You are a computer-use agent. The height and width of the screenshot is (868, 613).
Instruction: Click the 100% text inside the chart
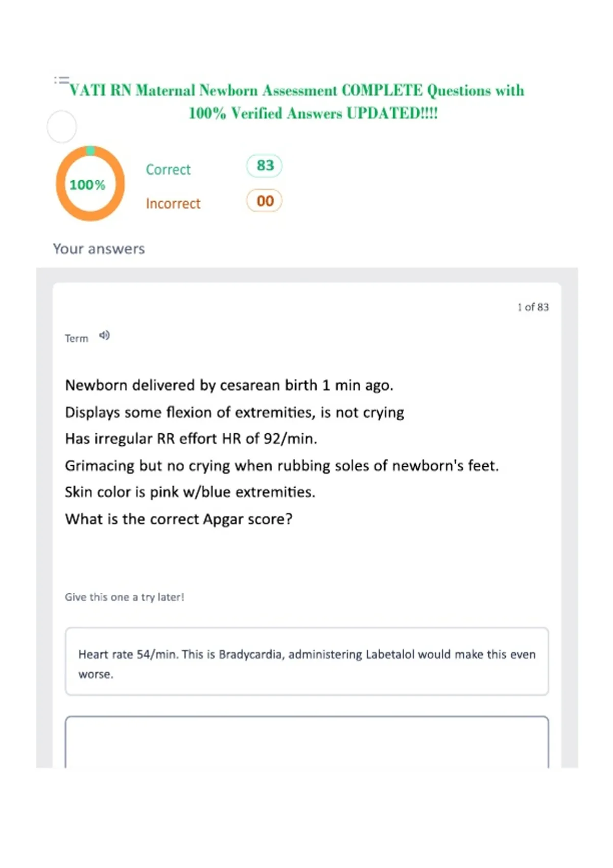point(87,185)
